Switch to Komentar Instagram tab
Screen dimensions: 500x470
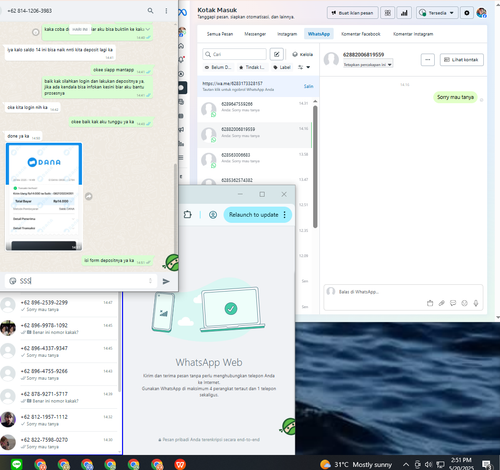(x=413, y=34)
